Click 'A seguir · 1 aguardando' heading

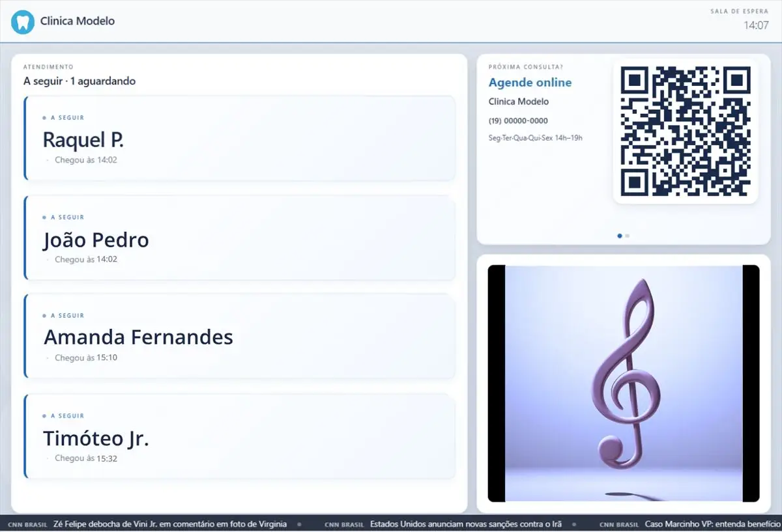(x=80, y=81)
